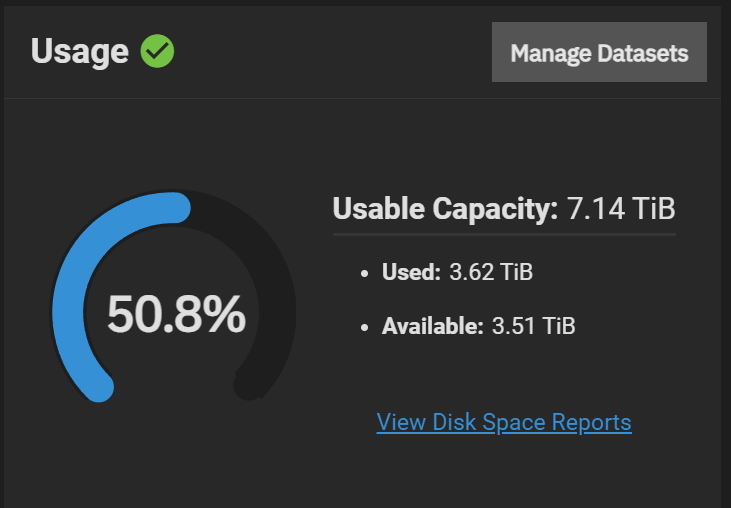The height and width of the screenshot is (508, 731).
Task: Click the Usage card title
Action: tap(79, 51)
